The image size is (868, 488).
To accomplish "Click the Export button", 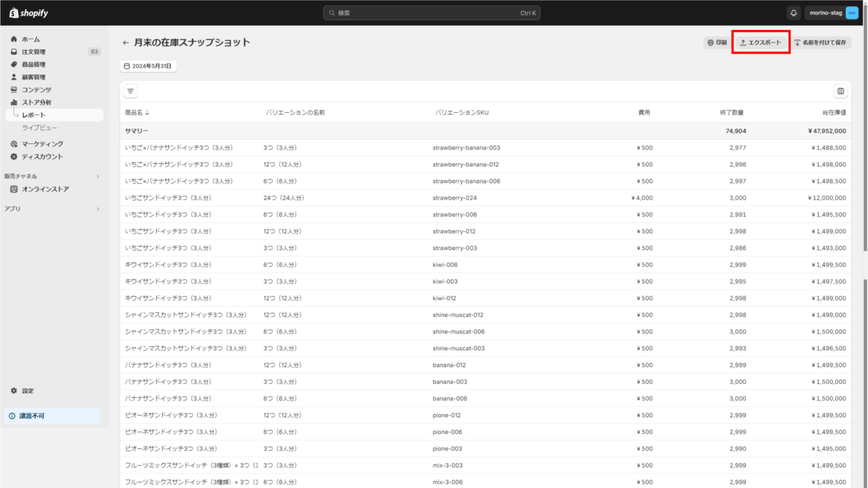I will (x=761, y=42).
